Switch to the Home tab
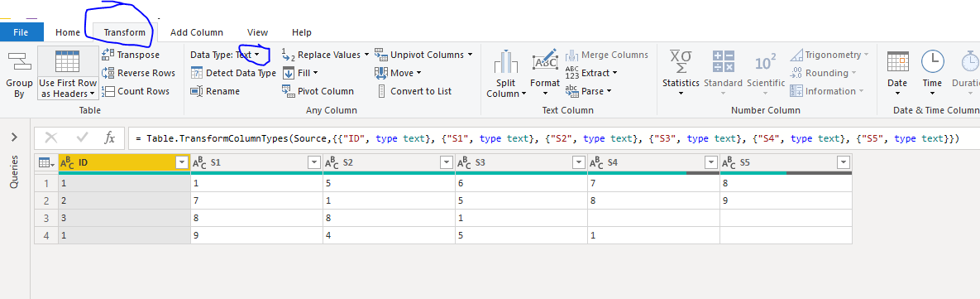 [x=68, y=32]
